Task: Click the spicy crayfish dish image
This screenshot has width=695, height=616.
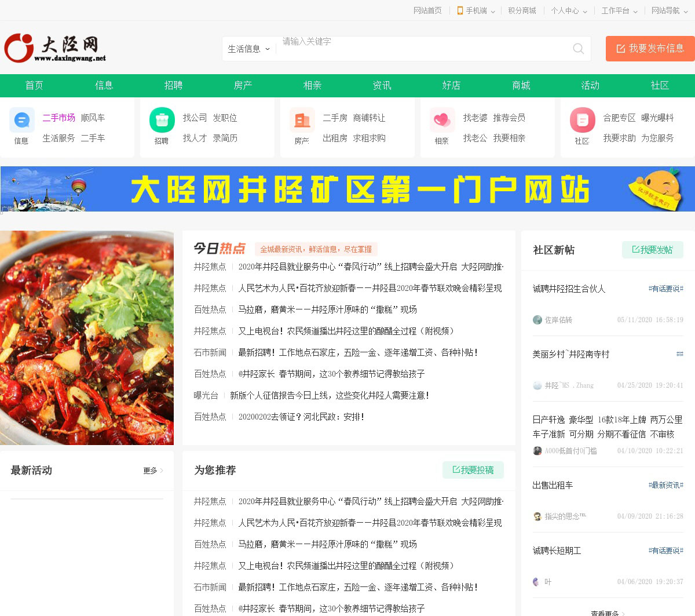Action: [x=87, y=338]
